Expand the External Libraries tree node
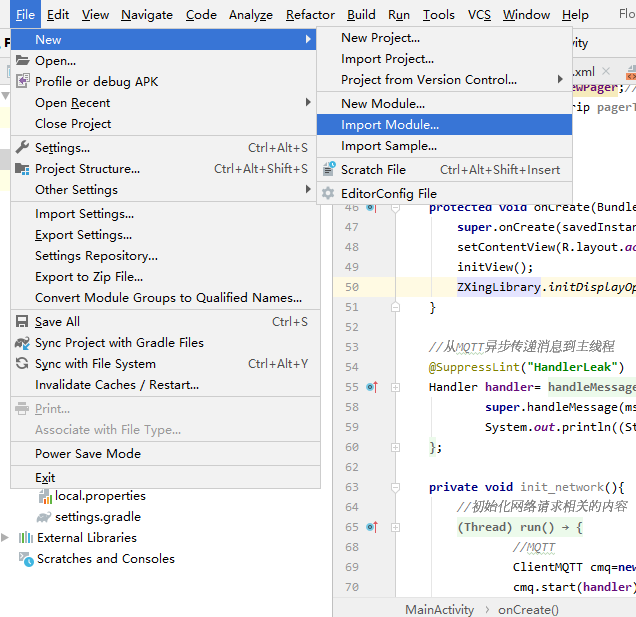Image resolution: width=636 pixels, height=617 pixels. [6, 538]
